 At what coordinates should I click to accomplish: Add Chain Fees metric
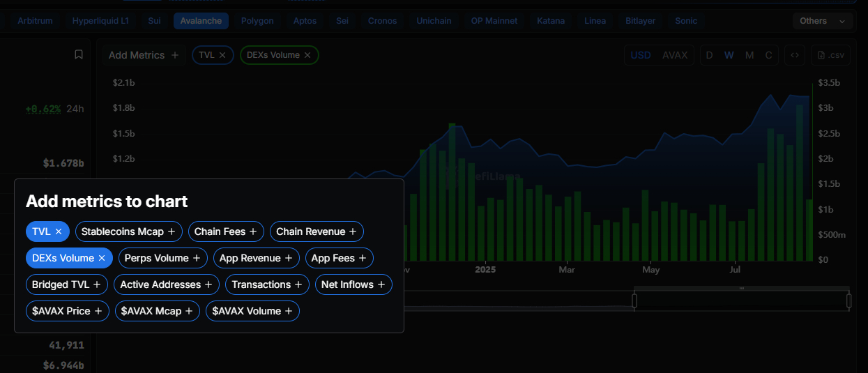[226, 231]
